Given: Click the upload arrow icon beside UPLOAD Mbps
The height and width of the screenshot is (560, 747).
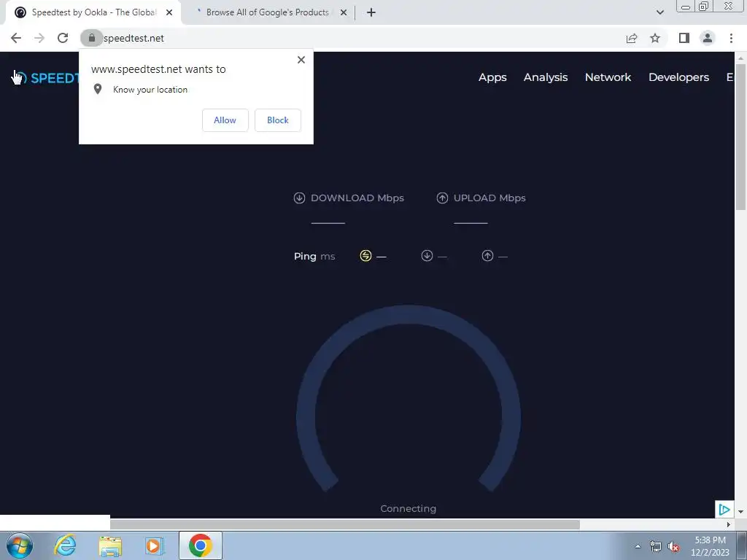Looking at the screenshot, I should (442, 198).
